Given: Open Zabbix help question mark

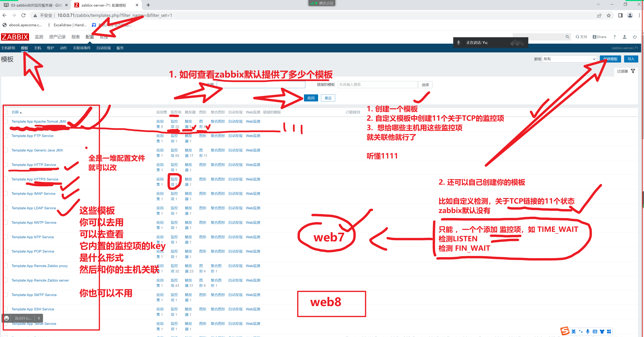Looking at the screenshot, I should click(x=614, y=37).
